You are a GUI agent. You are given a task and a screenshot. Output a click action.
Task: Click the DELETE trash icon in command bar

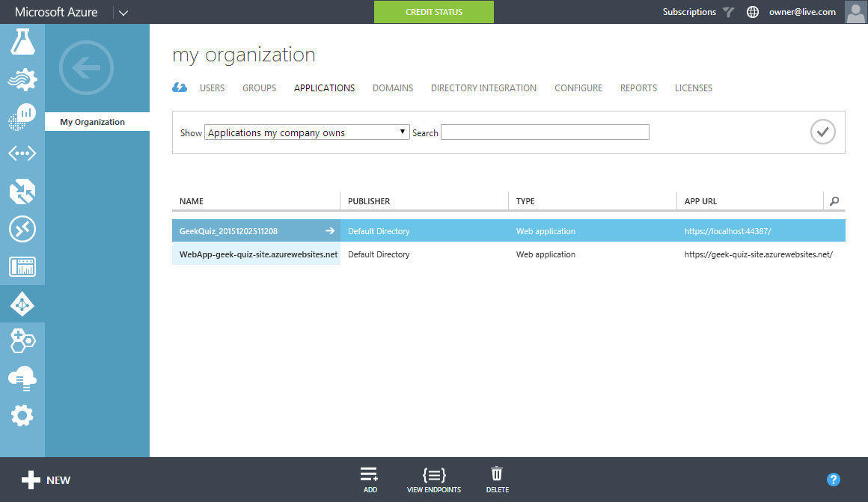(497, 477)
